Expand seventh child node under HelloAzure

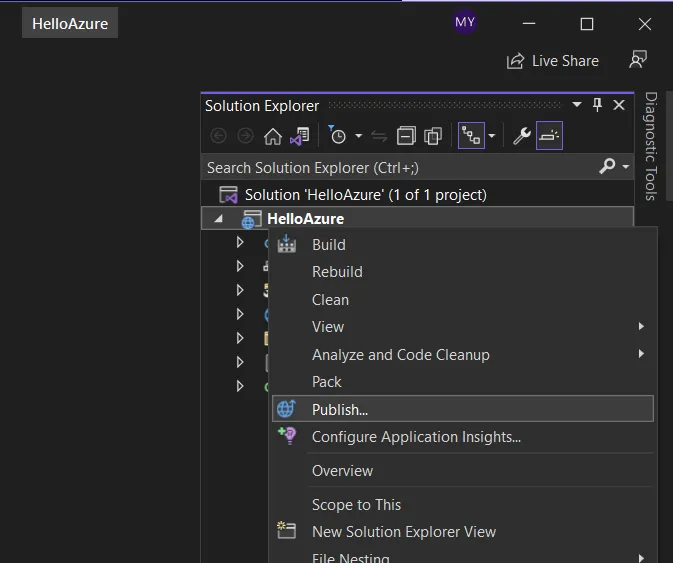point(240,386)
